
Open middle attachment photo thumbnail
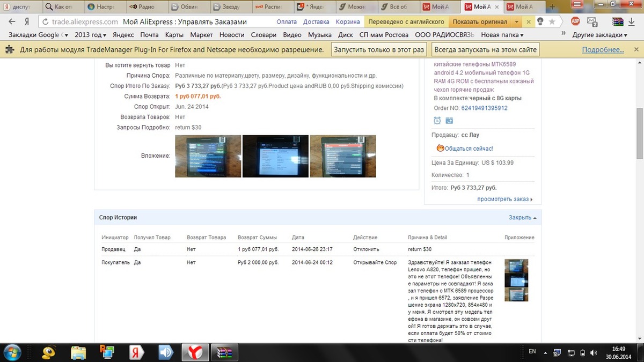pos(275,156)
